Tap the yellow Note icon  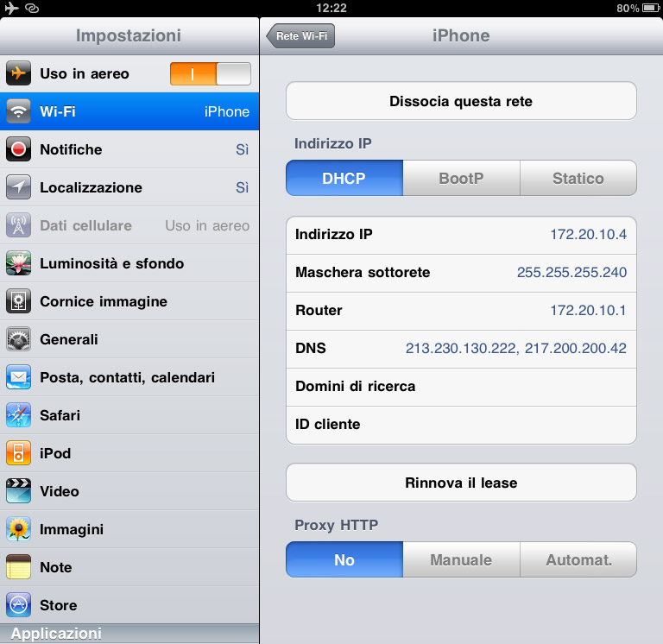(x=18, y=567)
